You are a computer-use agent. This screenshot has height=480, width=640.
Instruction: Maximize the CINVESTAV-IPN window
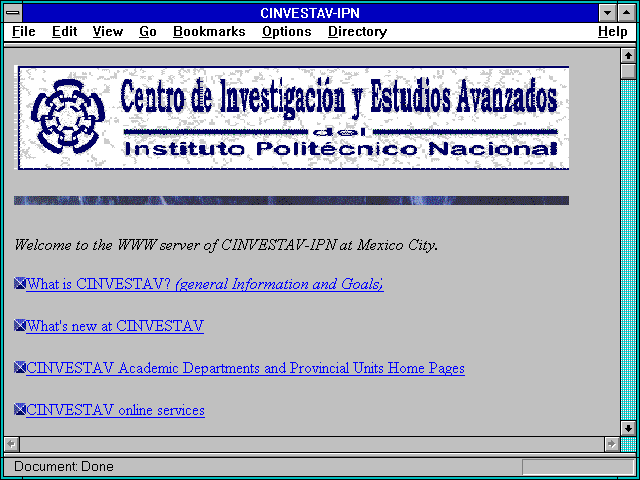coord(627,13)
